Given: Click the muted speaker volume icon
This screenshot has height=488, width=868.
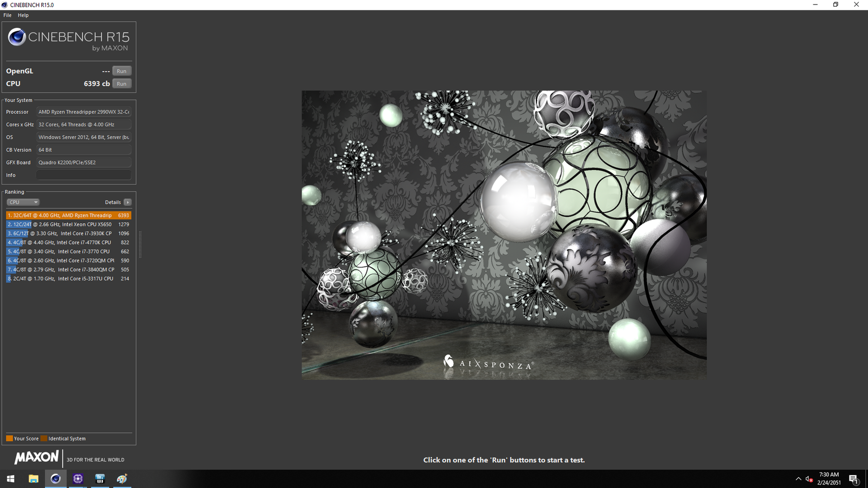Looking at the screenshot, I should pos(809,479).
